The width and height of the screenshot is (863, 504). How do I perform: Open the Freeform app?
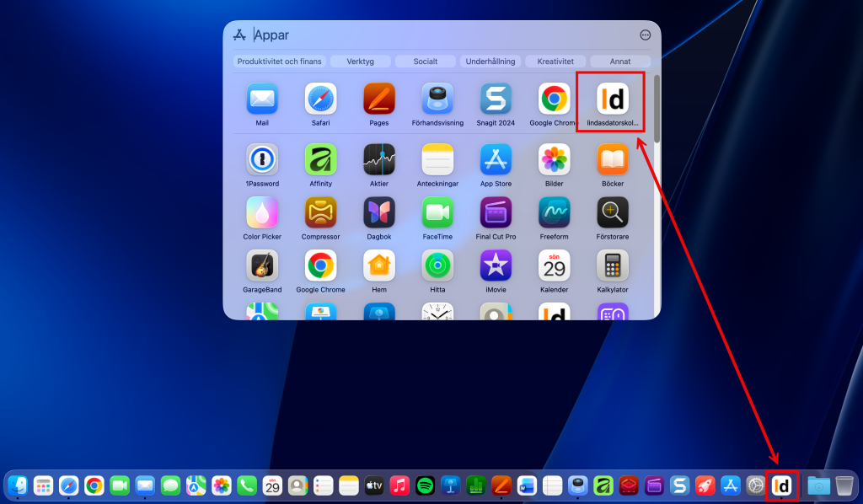[554, 212]
